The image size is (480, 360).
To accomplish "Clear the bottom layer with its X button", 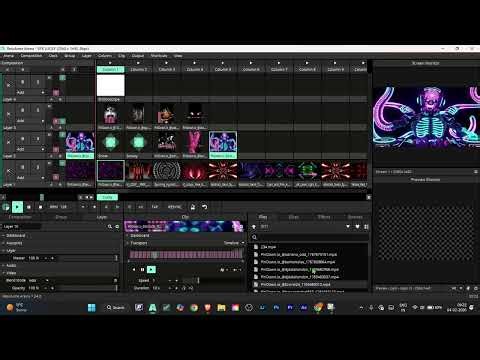I will (x=8, y=171).
